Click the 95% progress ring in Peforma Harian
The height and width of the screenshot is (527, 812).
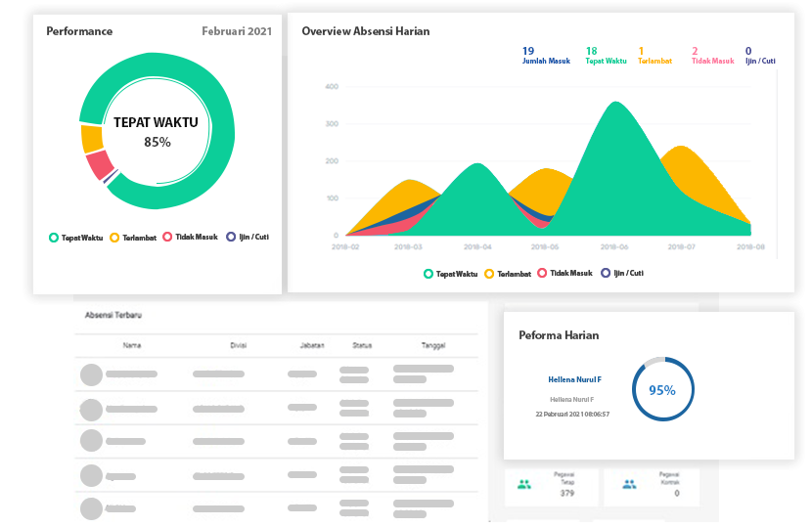(663, 389)
